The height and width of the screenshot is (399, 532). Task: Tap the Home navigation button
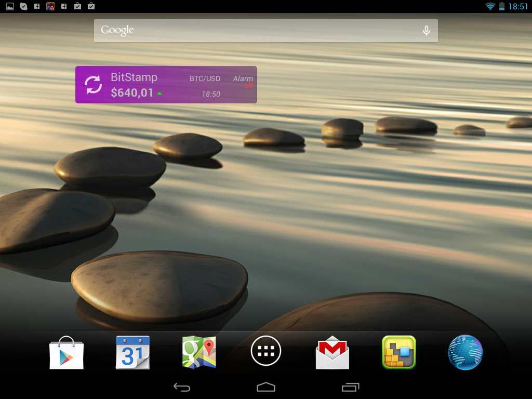coord(265,387)
